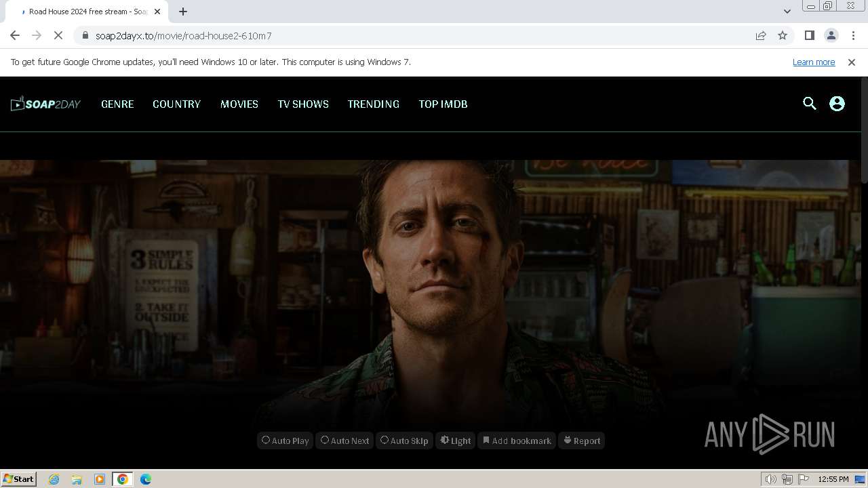Bookmark this tab with the star icon
This screenshot has width=868, height=488.
click(x=783, y=35)
